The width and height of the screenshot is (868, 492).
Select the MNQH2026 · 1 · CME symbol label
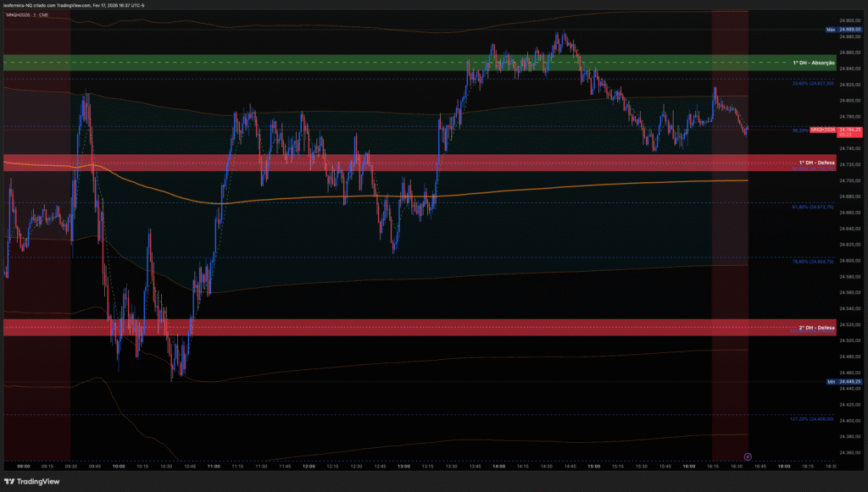[27, 15]
